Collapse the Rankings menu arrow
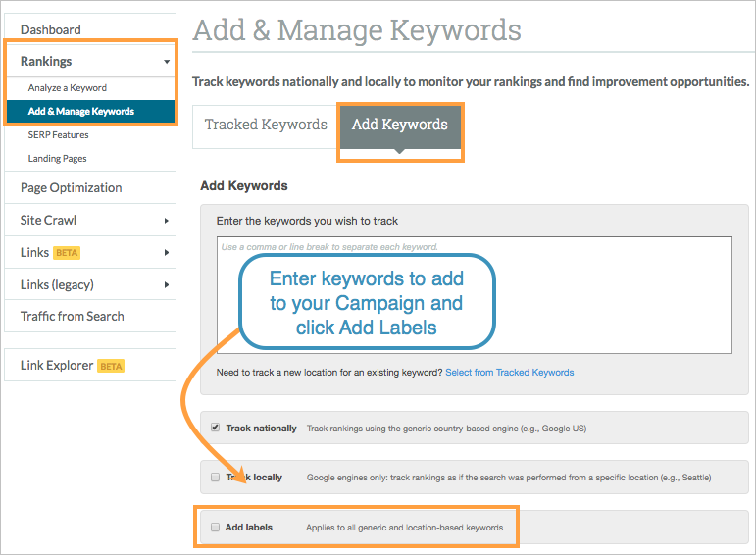756x555 pixels. [167, 62]
